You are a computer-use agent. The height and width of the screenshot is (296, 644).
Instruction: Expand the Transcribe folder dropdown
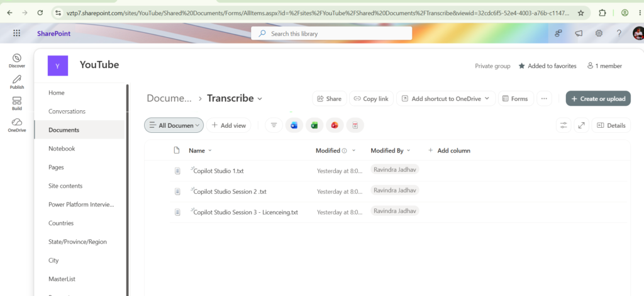[260, 99]
